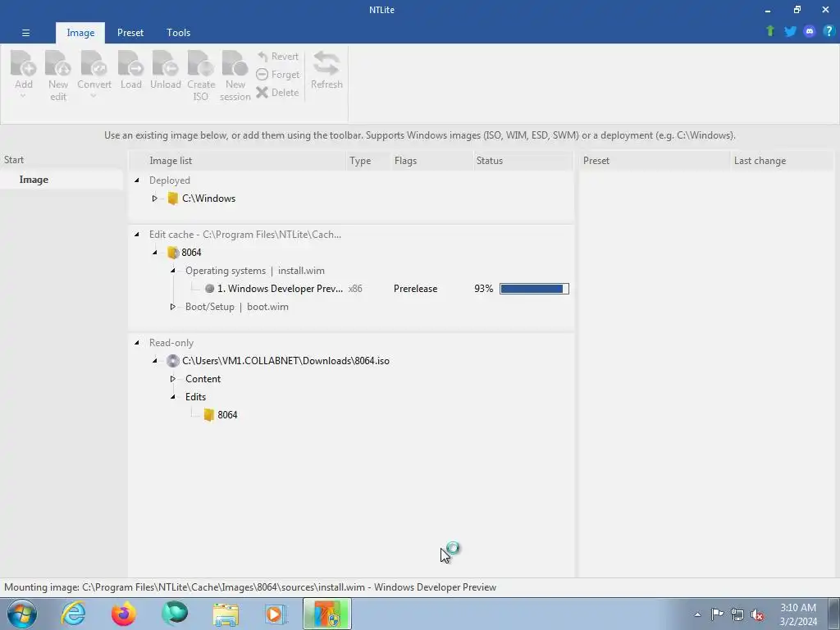Open Windows Explorer folder on taskbar
The width and height of the screenshot is (840, 630).
226,614
